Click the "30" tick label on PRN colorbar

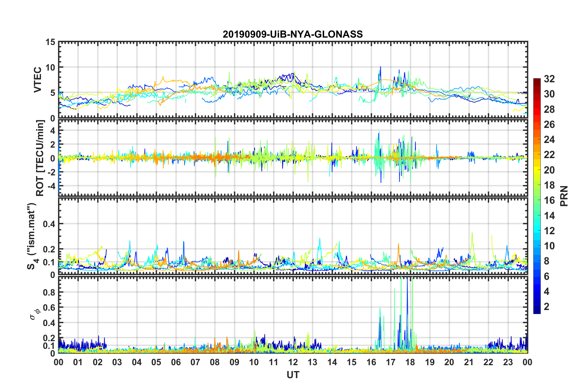[x=549, y=94]
